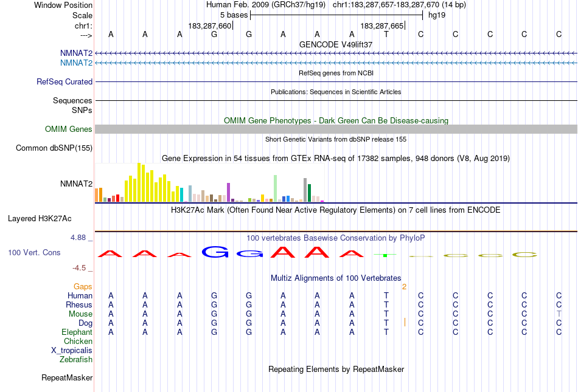Click the 100 vertebrates PhyloP title
The height and width of the screenshot is (392, 578).
[335, 238]
